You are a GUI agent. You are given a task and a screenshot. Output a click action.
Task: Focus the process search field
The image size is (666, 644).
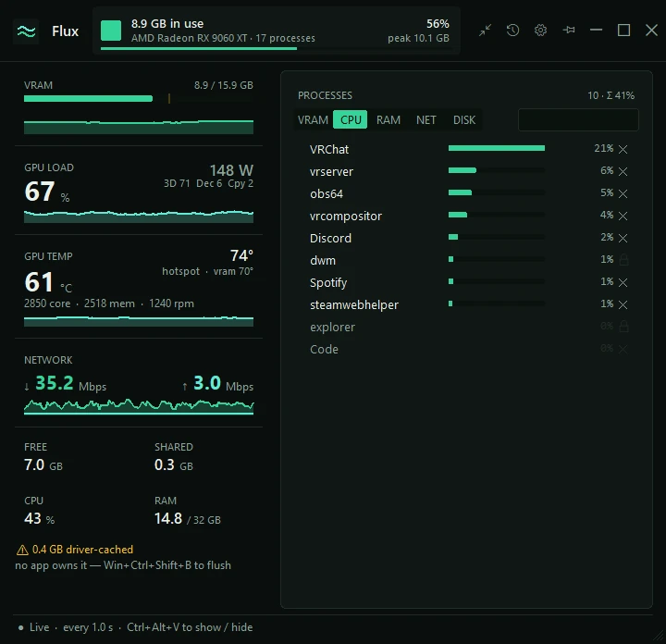[x=578, y=119]
